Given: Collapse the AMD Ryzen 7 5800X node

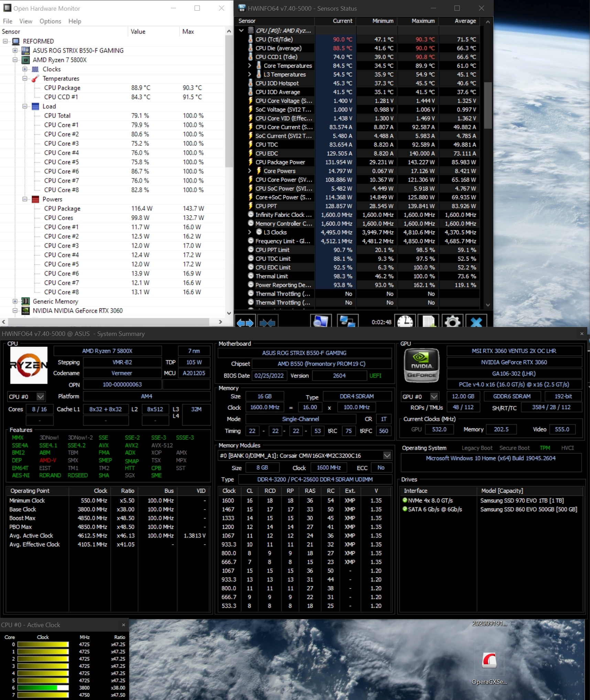Looking at the screenshot, I should pos(15,60).
